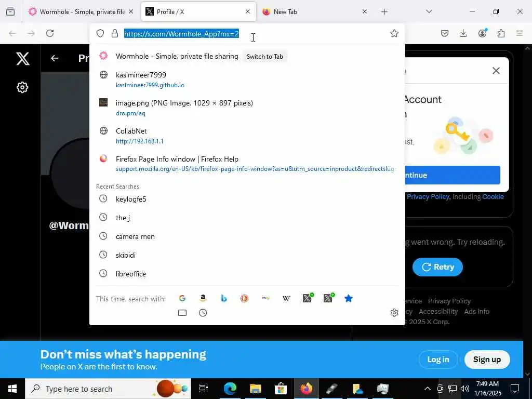Select the CollabNet suggestion
Screen dimensions: 532x399
(247, 136)
